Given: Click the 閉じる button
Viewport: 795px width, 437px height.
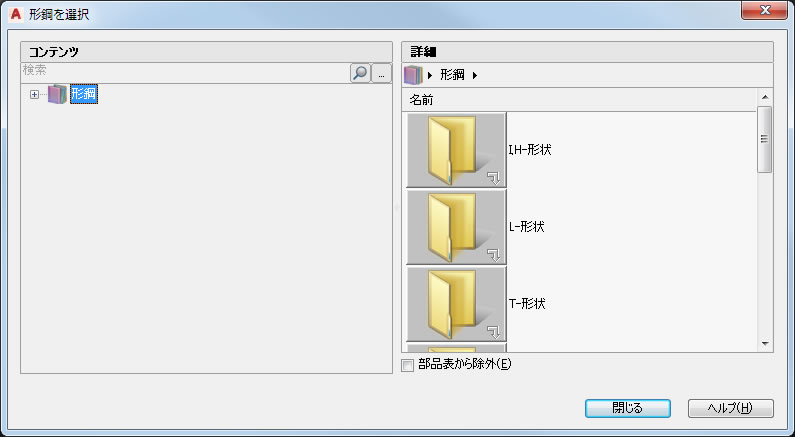Looking at the screenshot, I should pos(628,408).
